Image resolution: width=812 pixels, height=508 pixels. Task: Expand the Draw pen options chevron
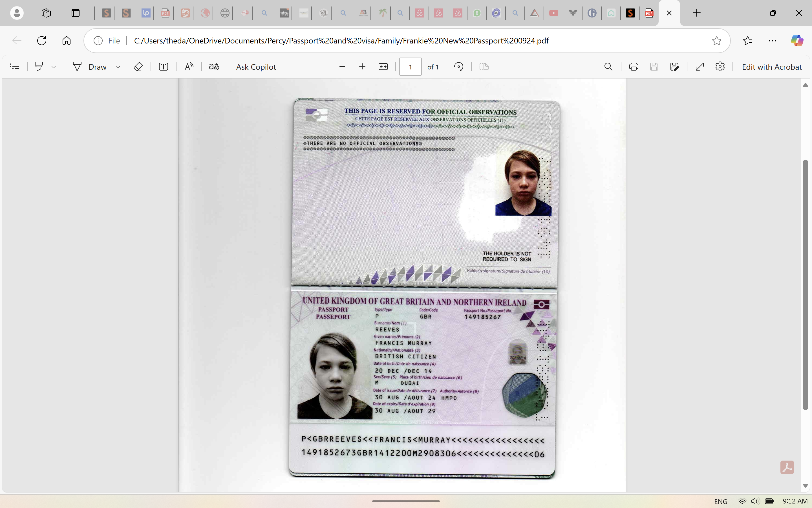118,67
